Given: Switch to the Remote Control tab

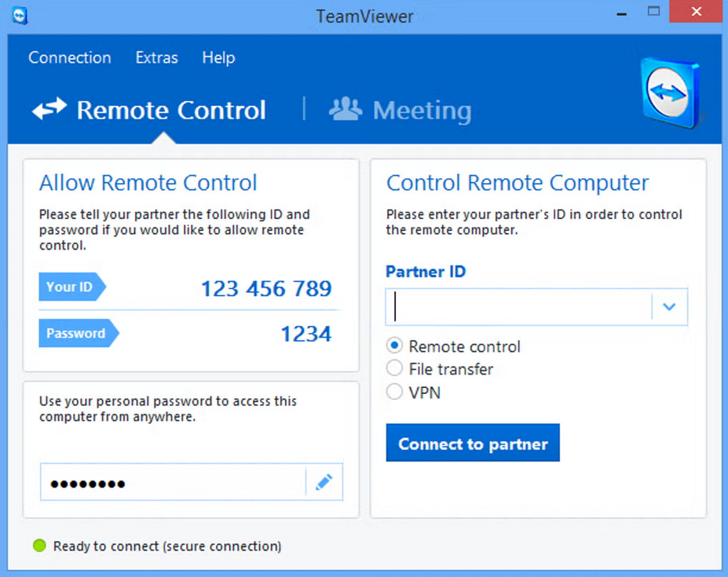Looking at the screenshot, I should point(149,110).
